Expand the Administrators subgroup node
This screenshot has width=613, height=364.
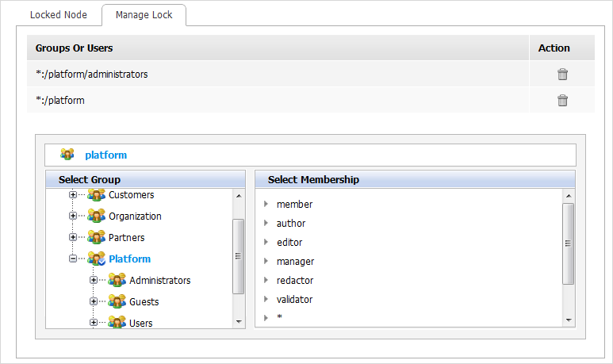pos(94,281)
